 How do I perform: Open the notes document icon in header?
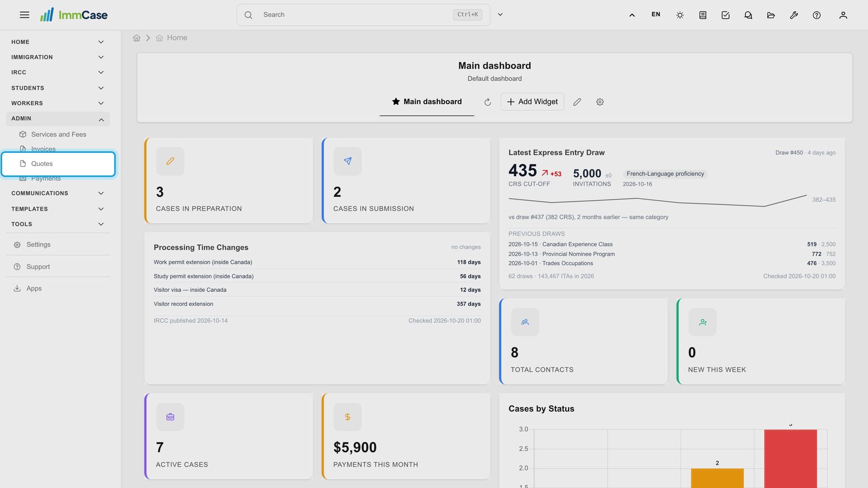click(703, 15)
